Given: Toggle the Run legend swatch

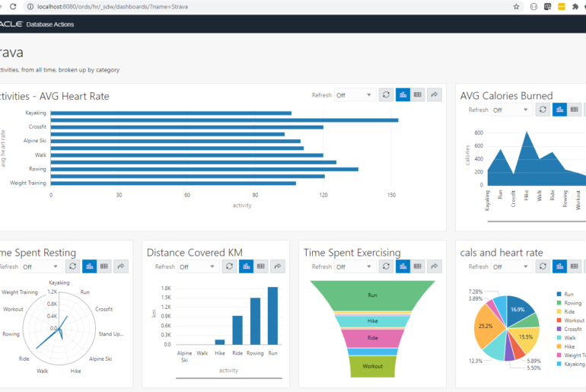Looking at the screenshot, I should 559,294.
